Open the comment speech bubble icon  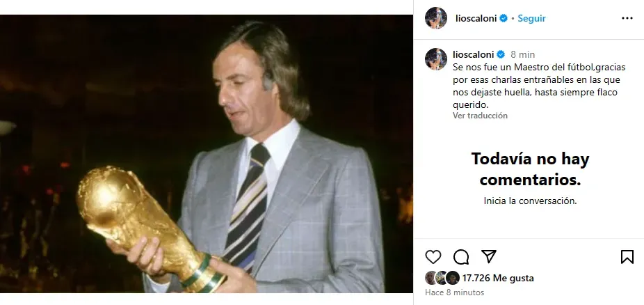pyautogui.click(x=461, y=257)
